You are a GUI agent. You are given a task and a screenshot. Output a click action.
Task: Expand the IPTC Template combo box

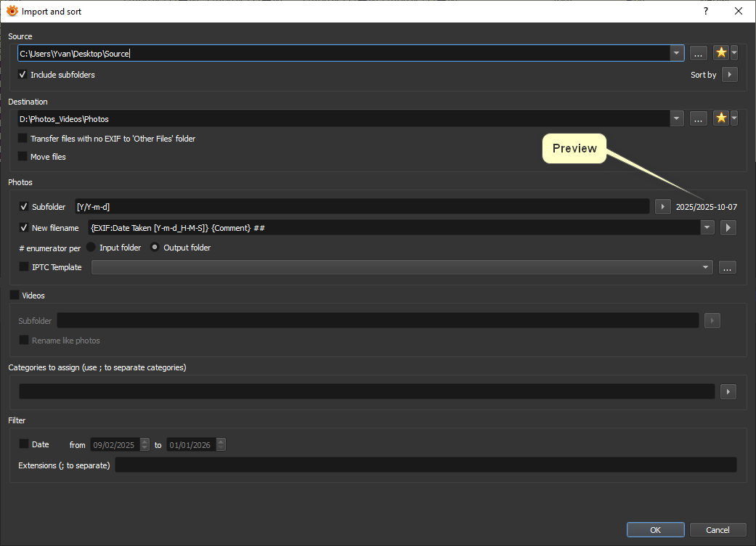[x=705, y=267]
